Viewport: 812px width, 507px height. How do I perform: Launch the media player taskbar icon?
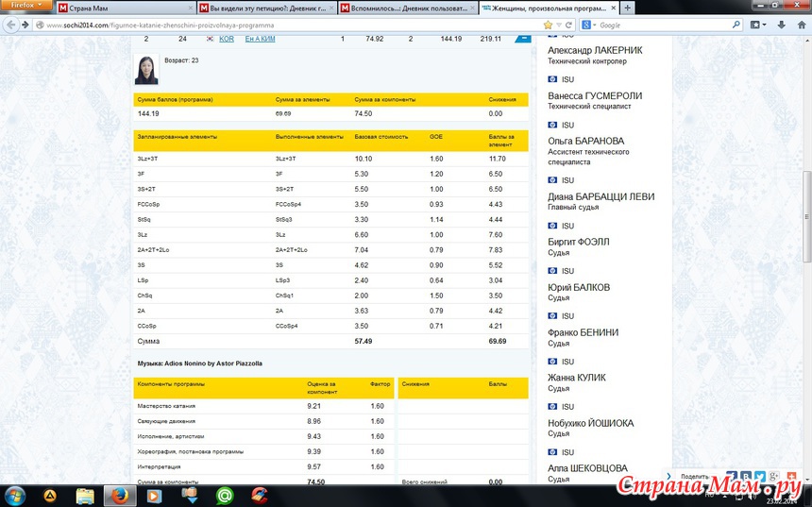(154, 496)
